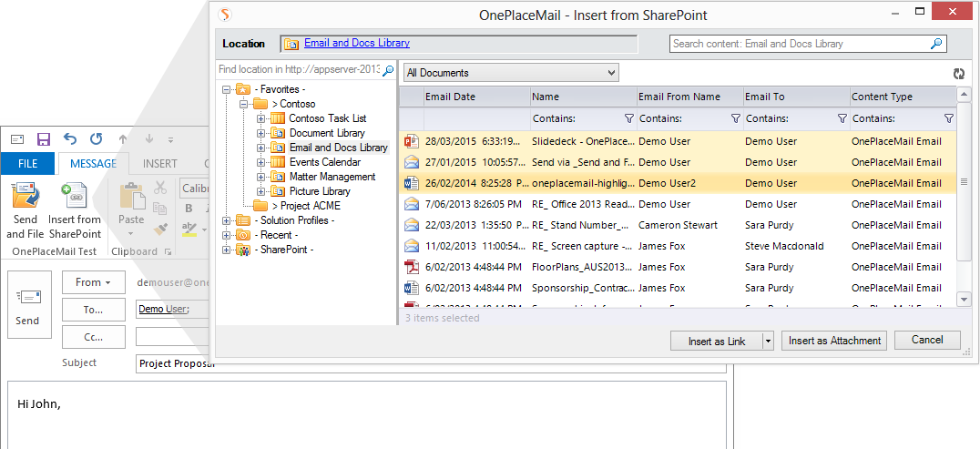Click the refresh icon above the document list
Image resolution: width=980 pixels, height=449 pixels.
[x=958, y=74]
